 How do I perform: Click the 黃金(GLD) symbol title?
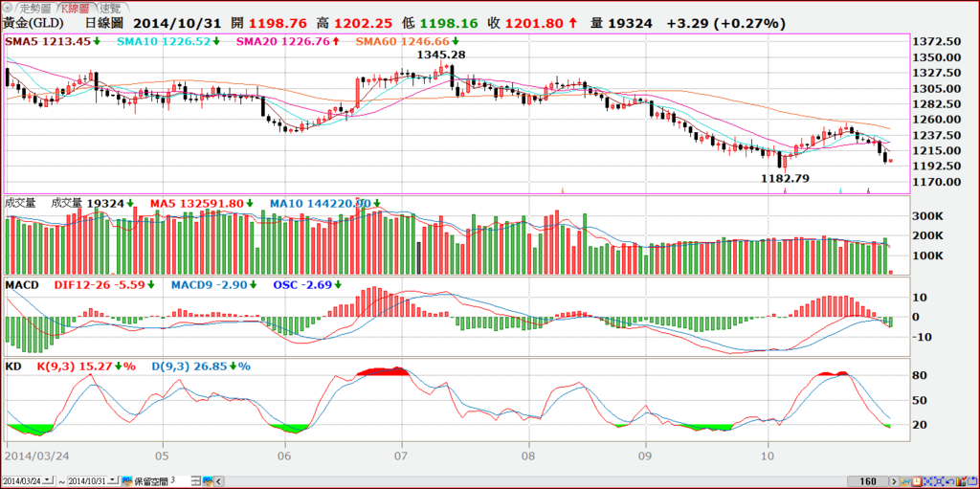pyautogui.click(x=34, y=24)
